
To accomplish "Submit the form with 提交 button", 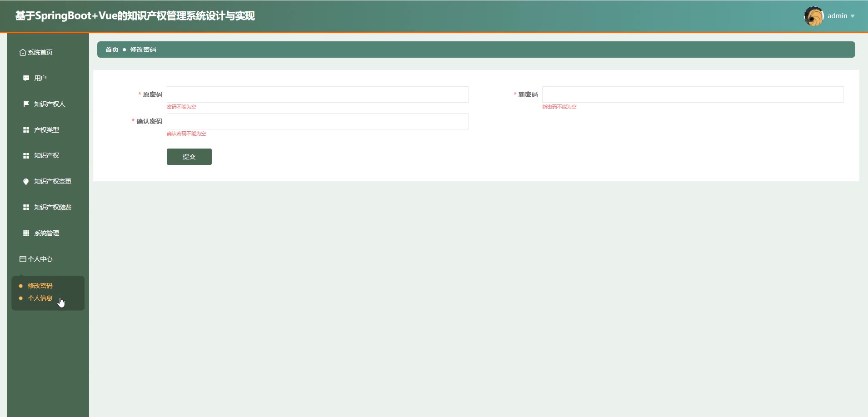I will (x=189, y=157).
